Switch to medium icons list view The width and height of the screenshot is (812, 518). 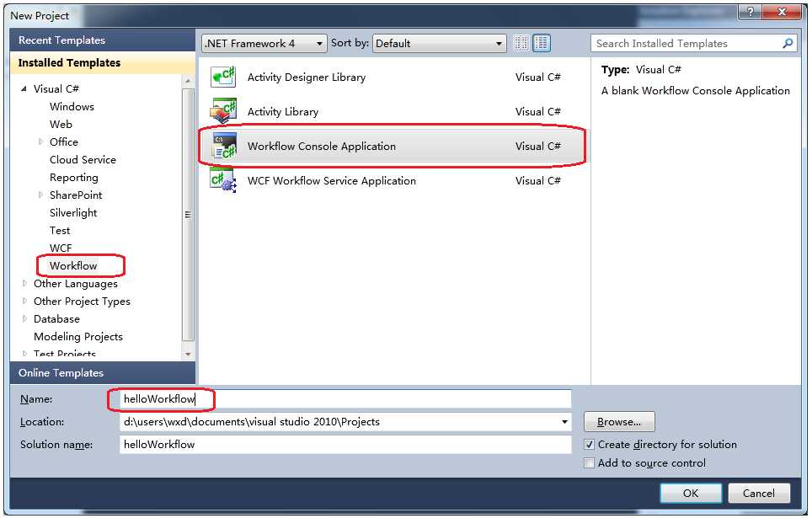[542, 43]
